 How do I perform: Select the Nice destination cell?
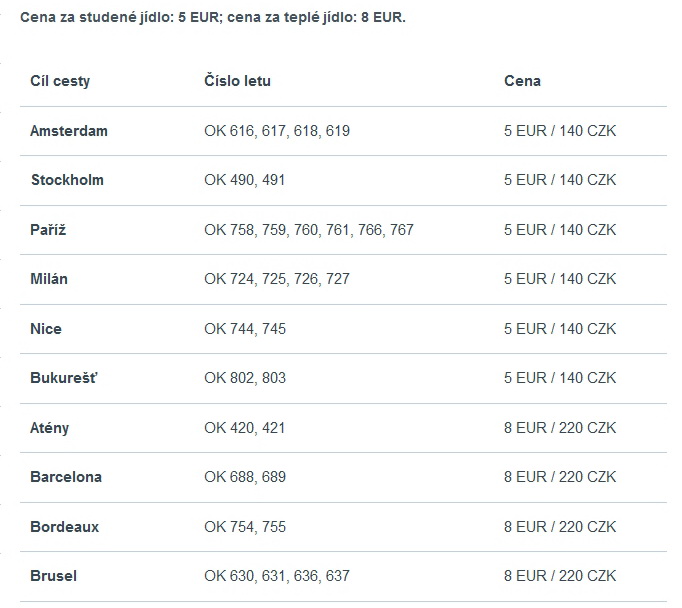tap(46, 329)
